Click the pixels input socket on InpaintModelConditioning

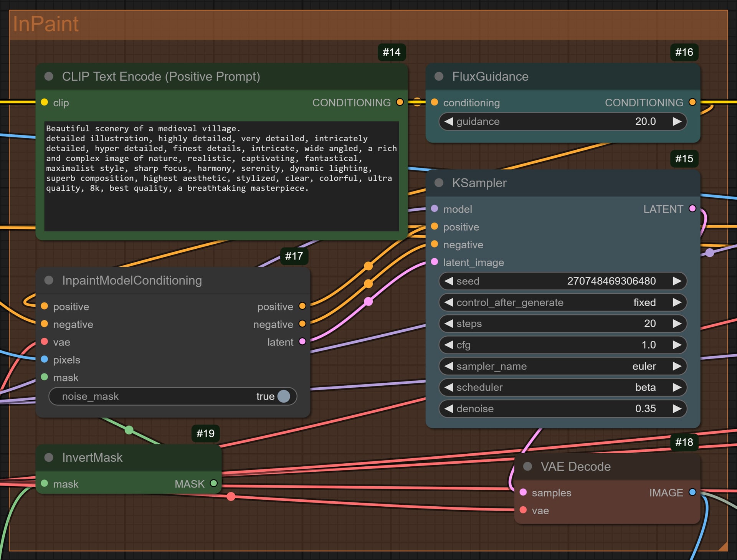(45, 359)
